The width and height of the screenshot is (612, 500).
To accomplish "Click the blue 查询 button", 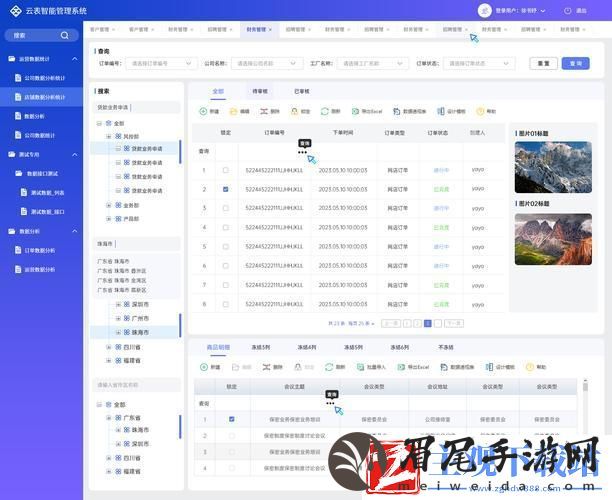I will click(575, 63).
